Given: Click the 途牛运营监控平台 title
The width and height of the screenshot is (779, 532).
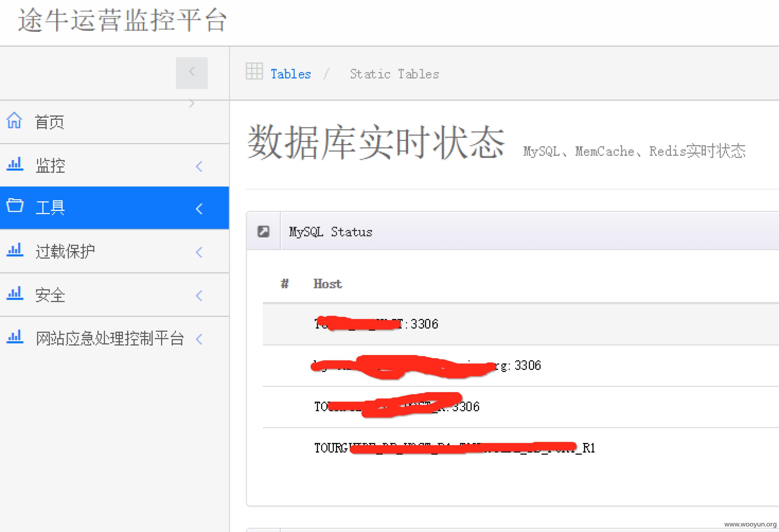Looking at the screenshot, I should (x=122, y=20).
